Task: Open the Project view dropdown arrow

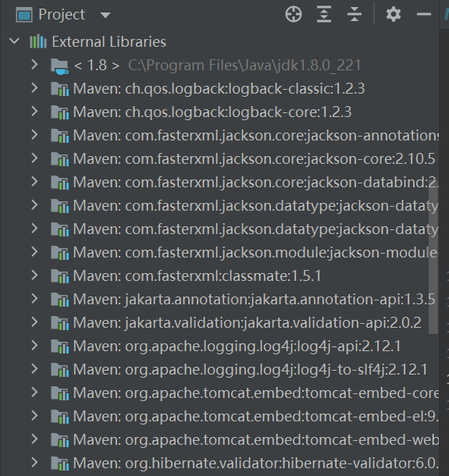Action: [105, 15]
